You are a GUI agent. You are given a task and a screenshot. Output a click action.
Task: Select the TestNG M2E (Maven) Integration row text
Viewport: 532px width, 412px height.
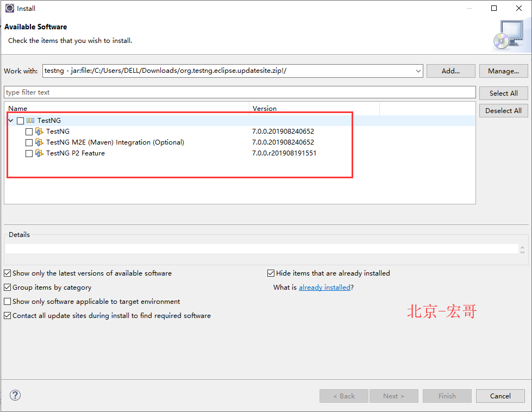pyautogui.click(x=115, y=142)
